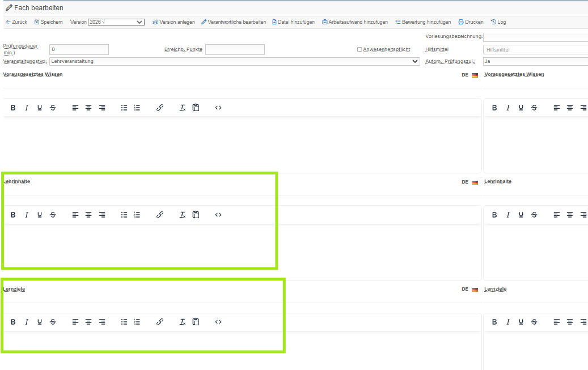Insert link in the left Lehrinhalte editor
The image size is (588, 370).
pyautogui.click(x=160, y=215)
